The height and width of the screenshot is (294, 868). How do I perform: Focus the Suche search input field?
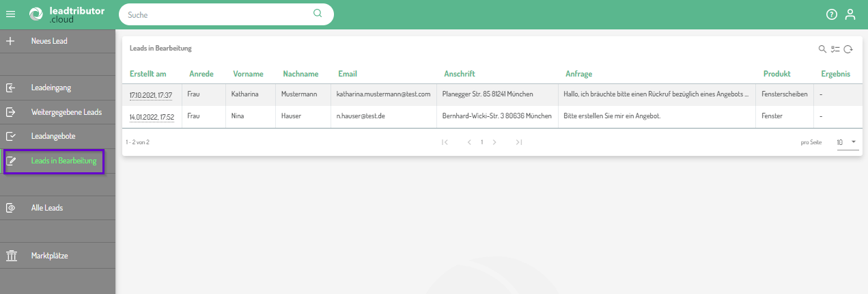(215, 14)
